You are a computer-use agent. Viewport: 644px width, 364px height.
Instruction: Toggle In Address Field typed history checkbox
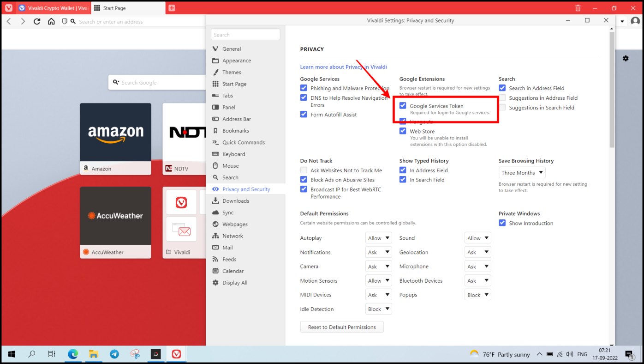coord(403,170)
